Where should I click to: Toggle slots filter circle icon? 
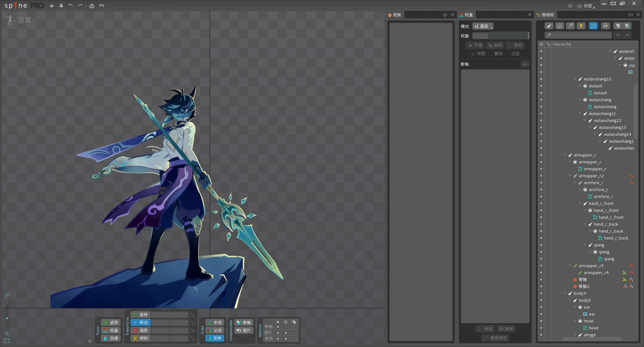(560, 26)
